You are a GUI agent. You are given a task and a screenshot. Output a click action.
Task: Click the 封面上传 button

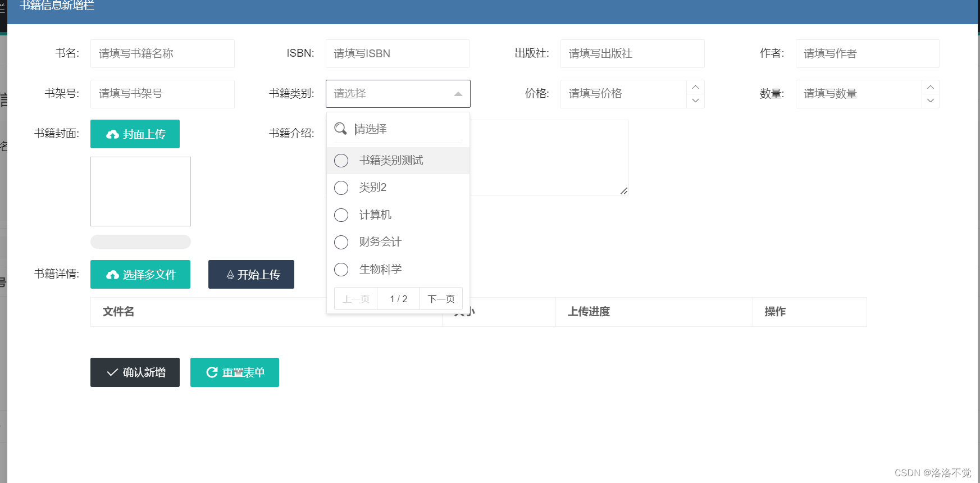pos(135,134)
